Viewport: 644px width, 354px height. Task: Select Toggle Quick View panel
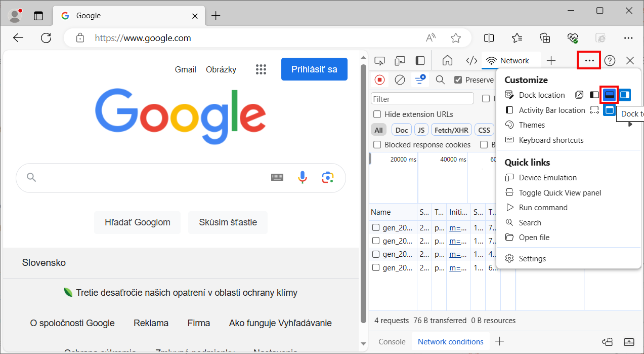[x=569, y=193]
